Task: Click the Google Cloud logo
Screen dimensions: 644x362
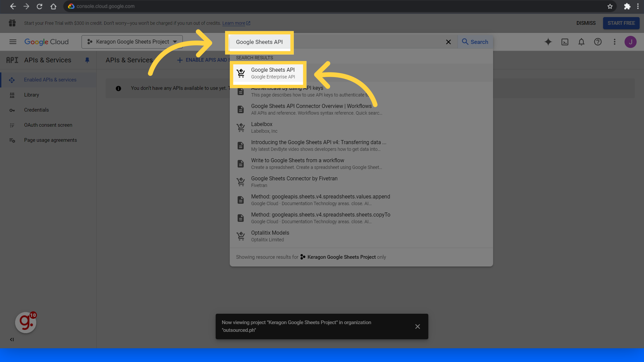Action: [x=46, y=42]
